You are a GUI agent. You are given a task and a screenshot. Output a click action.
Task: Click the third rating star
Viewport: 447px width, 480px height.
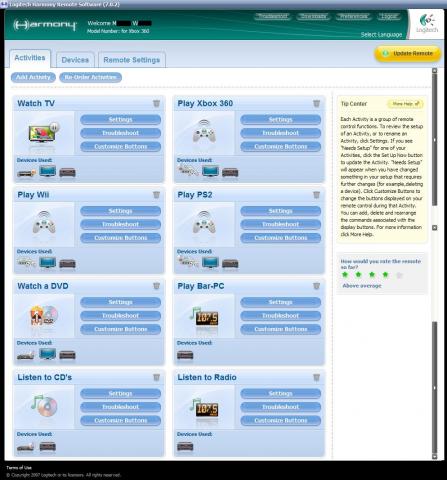click(372, 275)
